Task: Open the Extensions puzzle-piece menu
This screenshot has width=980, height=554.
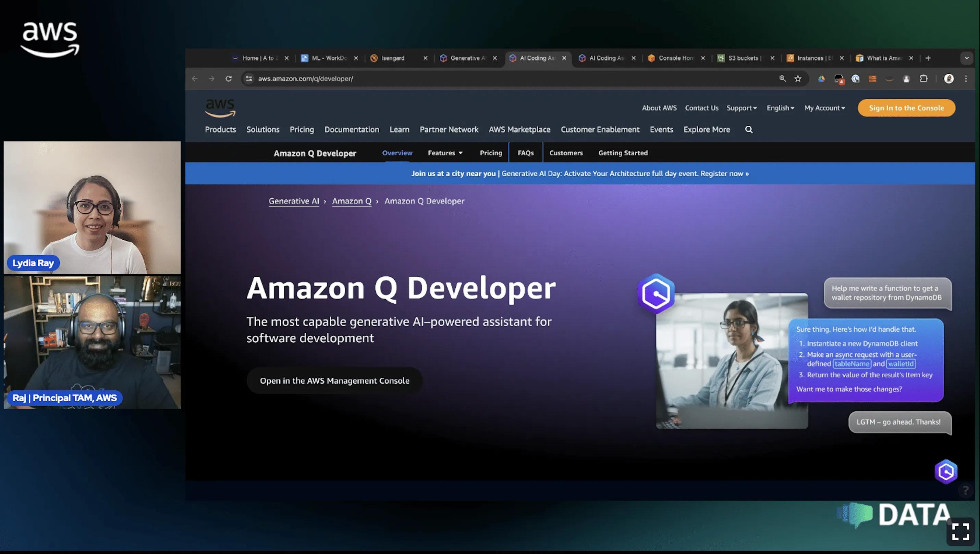Action: coord(924,79)
